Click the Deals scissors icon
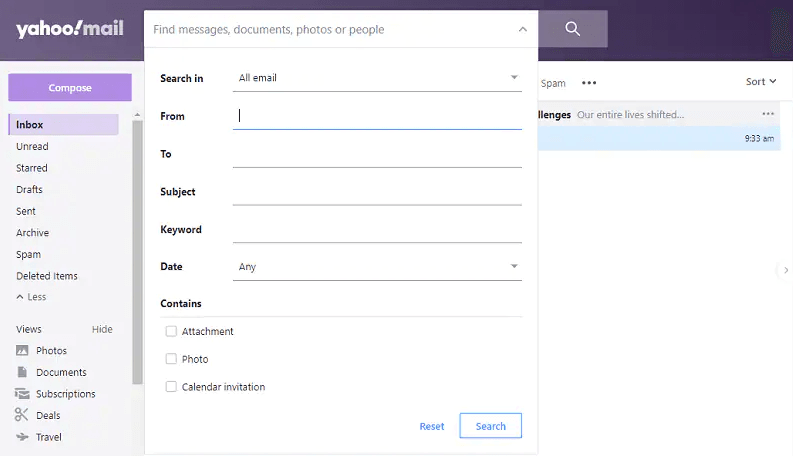This screenshot has width=793, height=457. (x=22, y=415)
